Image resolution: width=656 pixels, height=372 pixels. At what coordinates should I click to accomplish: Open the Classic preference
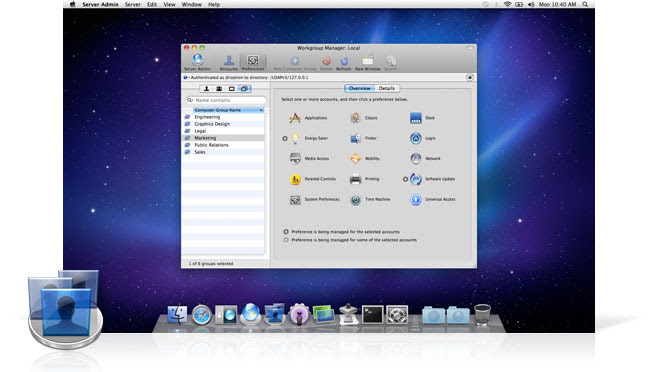click(364, 118)
